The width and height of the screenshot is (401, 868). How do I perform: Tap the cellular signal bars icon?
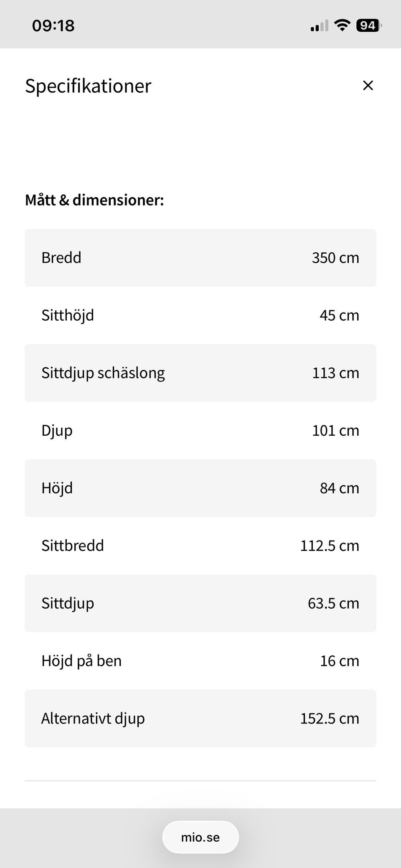[319, 26]
